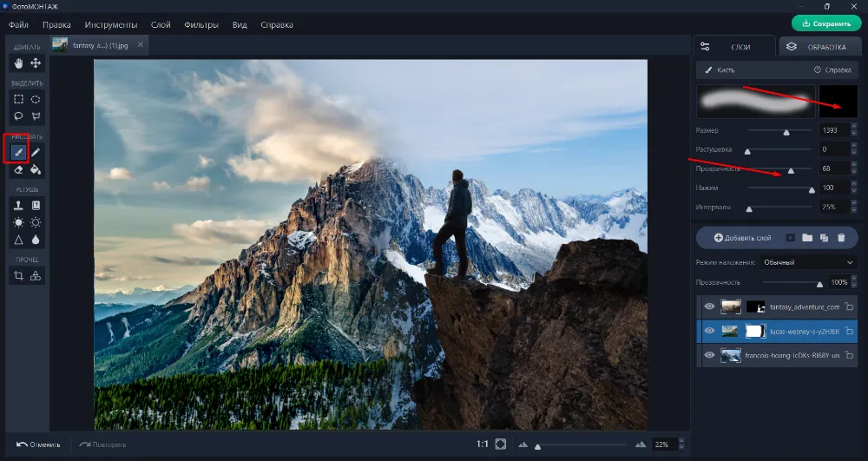Viewport: 868px width, 461px height.
Task: Open the Фильтры menu
Action: 201,24
